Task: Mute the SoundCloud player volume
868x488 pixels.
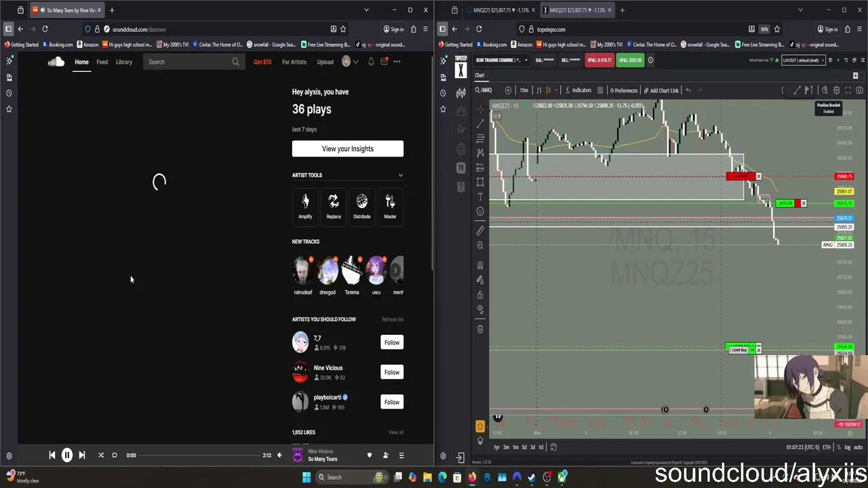Action: click(279, 455)
